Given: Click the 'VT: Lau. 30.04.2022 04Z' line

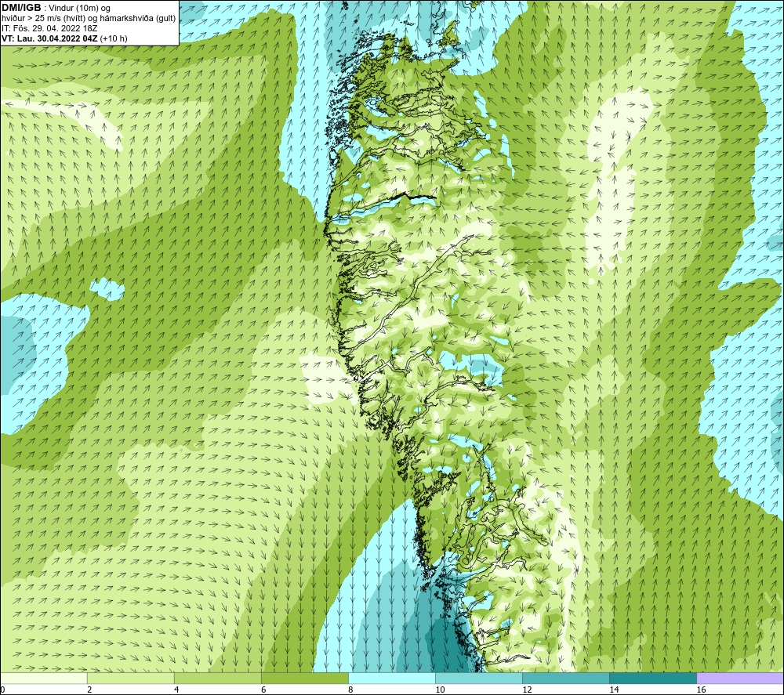Looking at the screenshot, I should pyautogui.click(x=49, y=38).
